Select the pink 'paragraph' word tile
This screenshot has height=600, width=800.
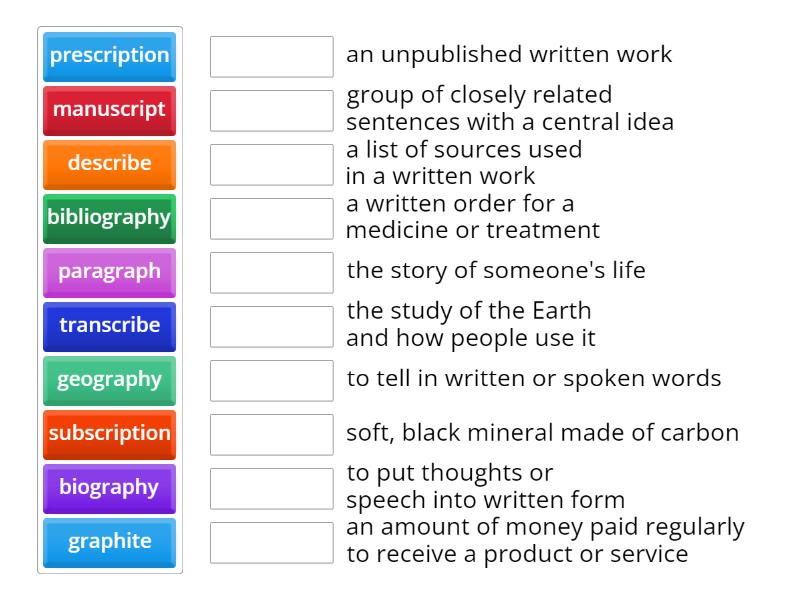110,272
